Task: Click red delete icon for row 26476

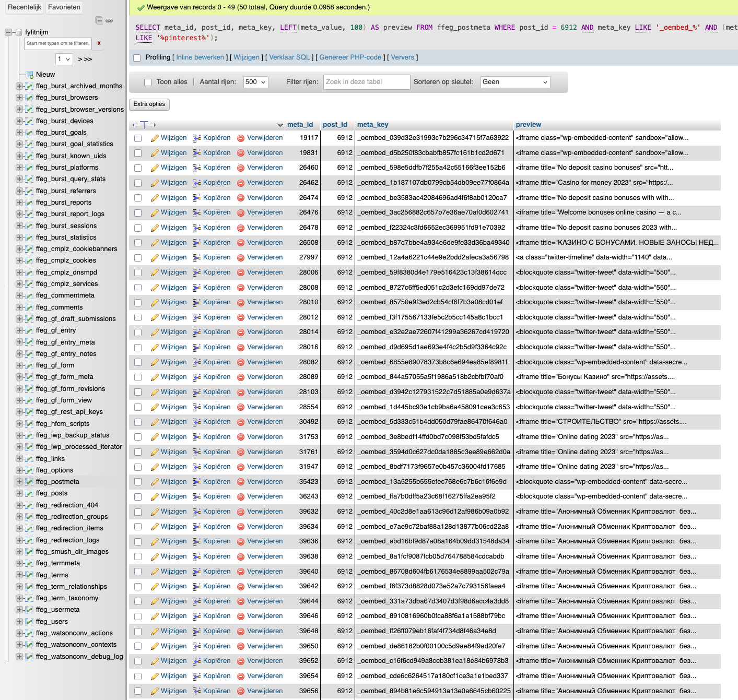Action: (x=241, y=213)
